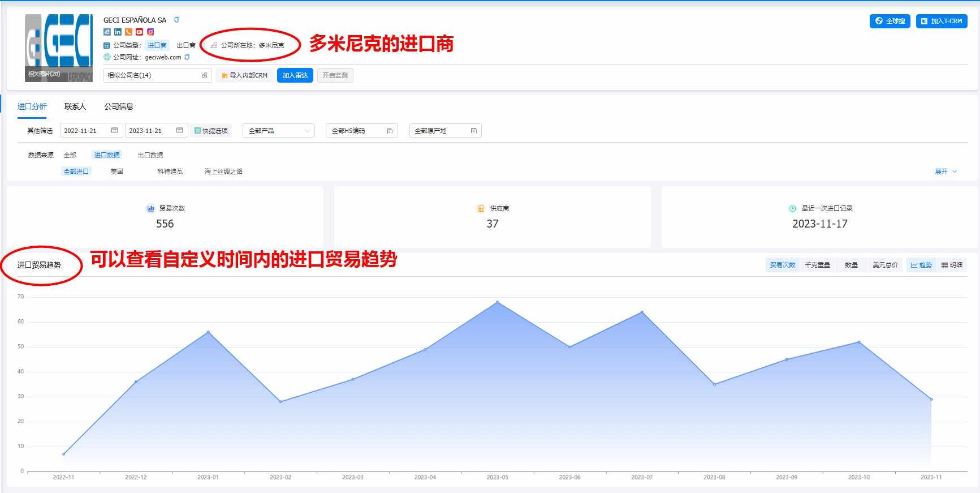980x493 pixels.
Task: Click the 2022-11 data point on chart
Action: (x=63, y=454)
